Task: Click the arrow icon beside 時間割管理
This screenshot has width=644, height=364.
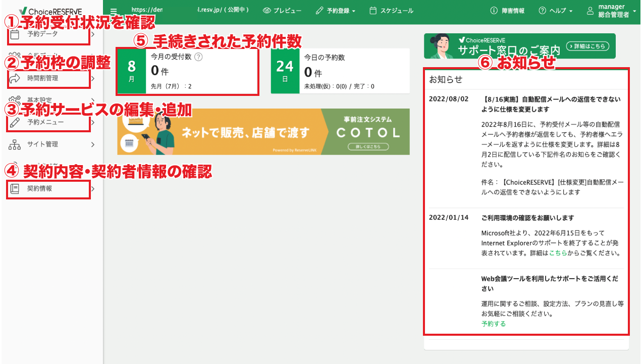Action: coord(15,78)
